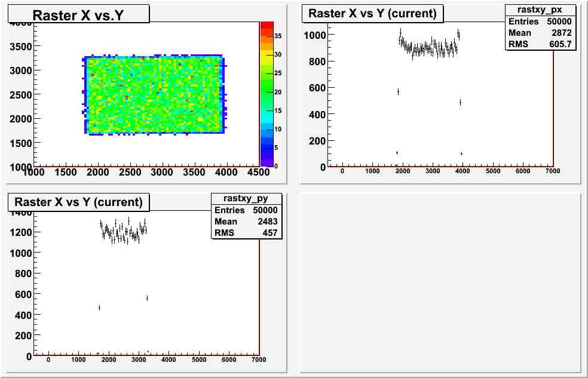Image resolution: width=588 pixels, height=378 pixels.
Task: Click Mean 2872 in rastxy_px stats
Action: point(540,33)
